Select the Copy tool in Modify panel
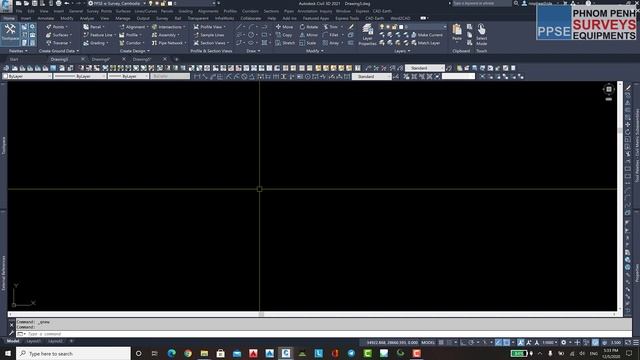Screen dimensions: 640x360 coord(284,35)
